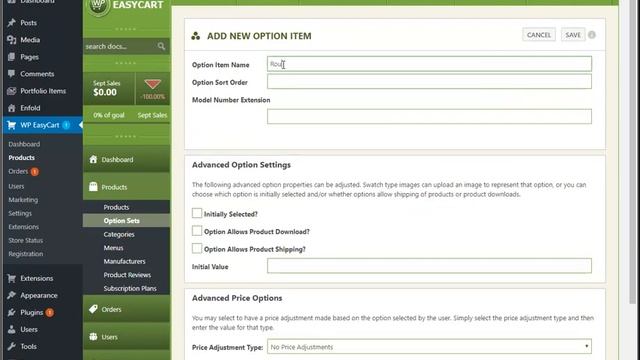Click the Posts pin icon
Viewport: 640px width, 360px height.
point(11,23)
